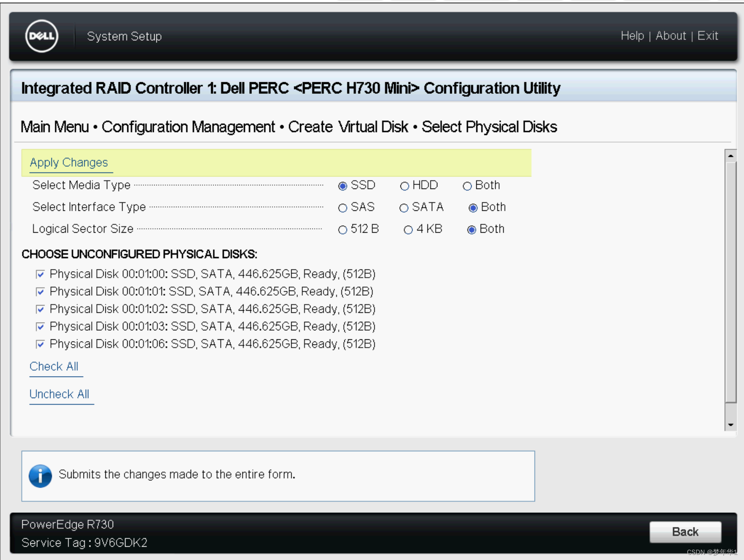Screen dimensions: 744x560
Task: Click System Setup title text
Action: point(124,36)
